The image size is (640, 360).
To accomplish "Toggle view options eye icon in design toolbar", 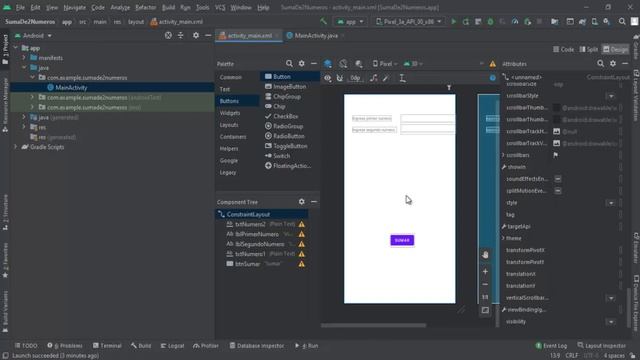I will tap(327, 78).
